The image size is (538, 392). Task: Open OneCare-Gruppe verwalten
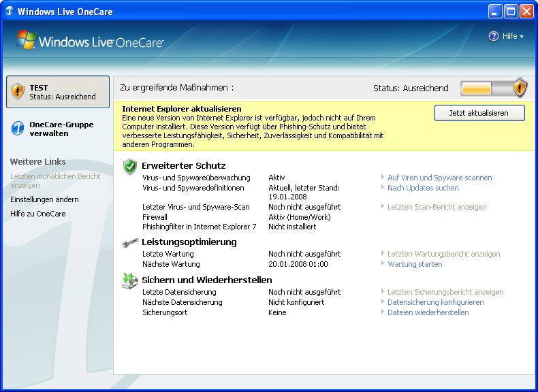(61, 129)
